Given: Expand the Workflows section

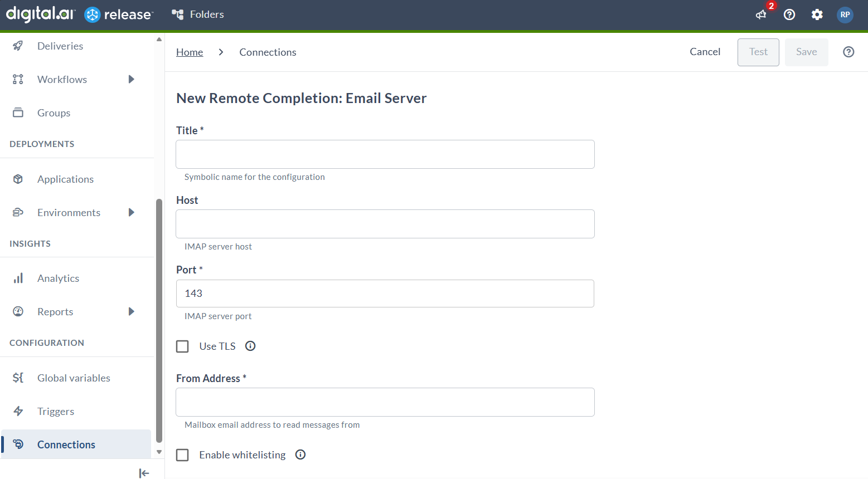Looking at the screenshot, I should pyautogui.click(x=132, y=79).
